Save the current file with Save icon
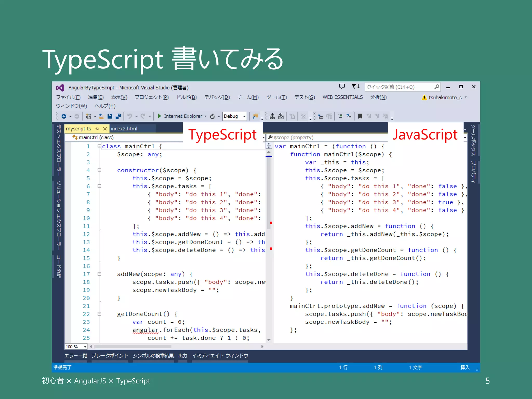Viewport: 532px width, 399px height. (x=110, y=116)
